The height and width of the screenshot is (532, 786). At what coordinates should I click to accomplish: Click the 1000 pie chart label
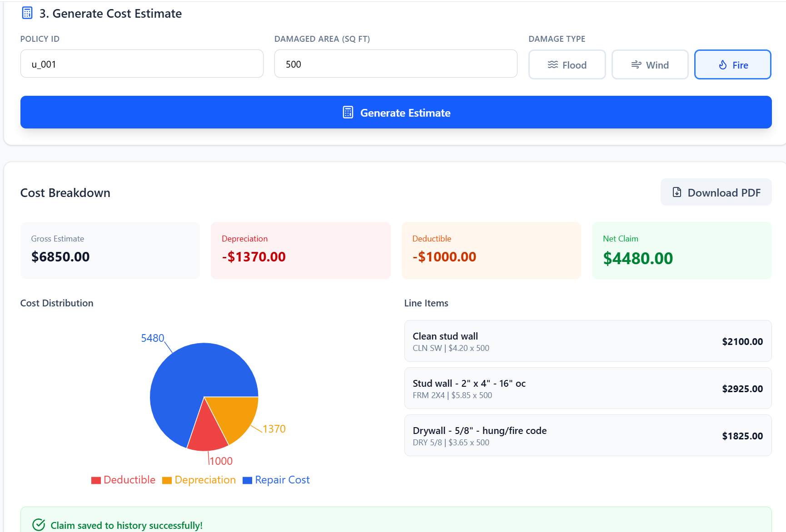[221, 461]
